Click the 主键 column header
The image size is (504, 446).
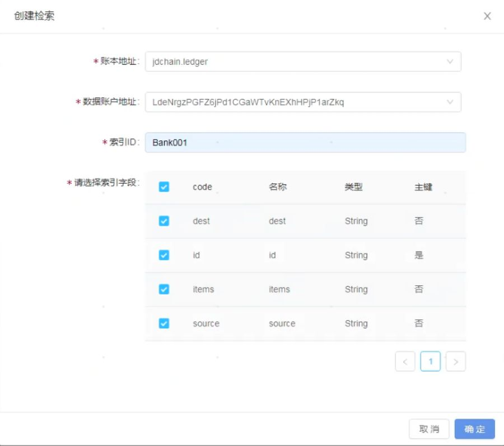tap(423, 187)
